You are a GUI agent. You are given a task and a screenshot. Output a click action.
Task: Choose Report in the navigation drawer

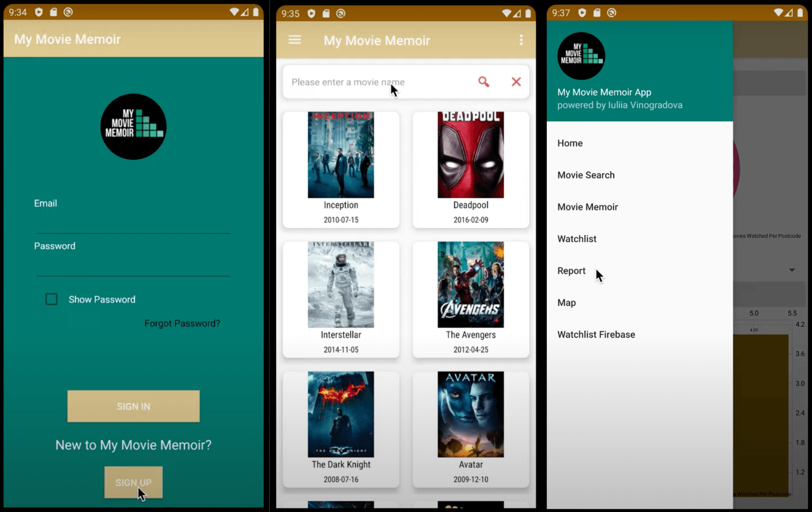pyautogui.click(x=640, y=271)
